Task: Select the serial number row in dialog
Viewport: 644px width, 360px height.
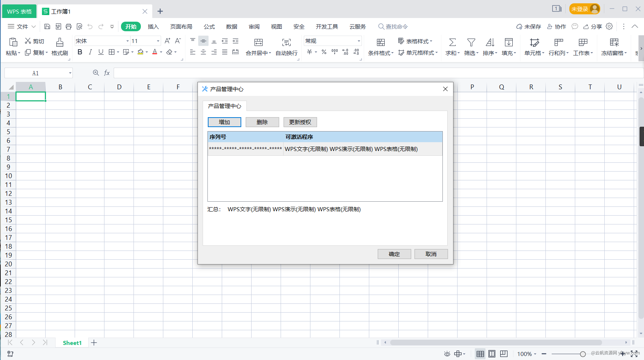Action: (x=325, y=149)
